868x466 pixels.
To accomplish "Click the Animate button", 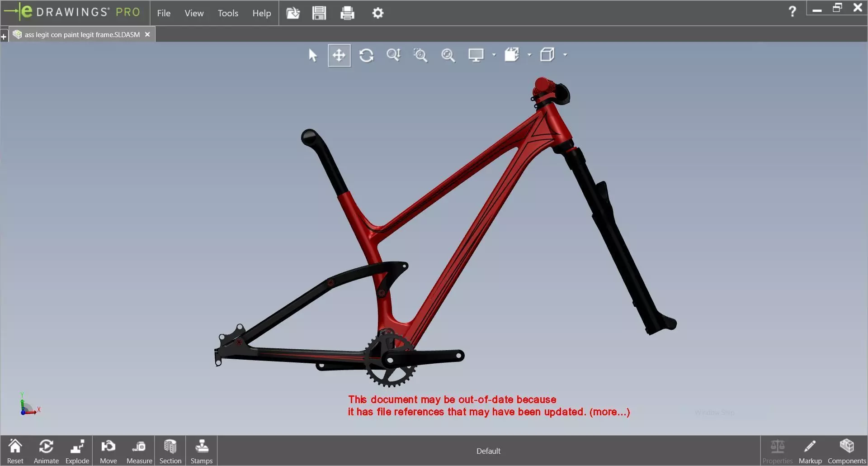I will point(46,451).
